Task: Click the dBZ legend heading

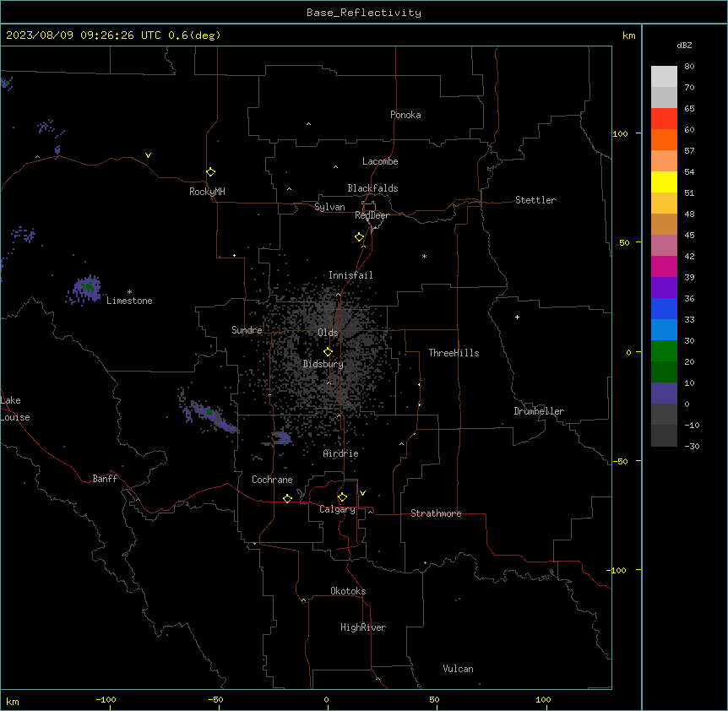Action: click(x=684, y=45)
